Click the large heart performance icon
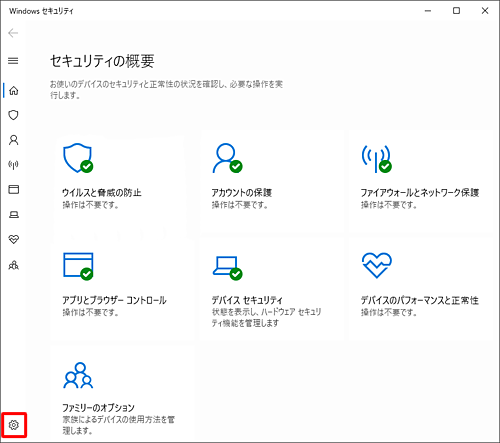The height and width of the screenshot is (443, 500). coord(377,265)
